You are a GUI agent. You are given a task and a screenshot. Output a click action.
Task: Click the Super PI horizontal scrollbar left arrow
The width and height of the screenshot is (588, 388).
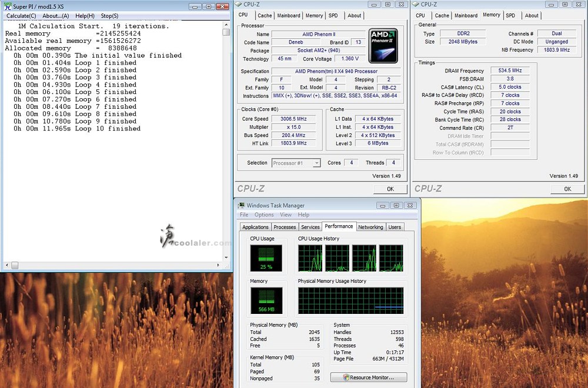[x=6, y=265]
